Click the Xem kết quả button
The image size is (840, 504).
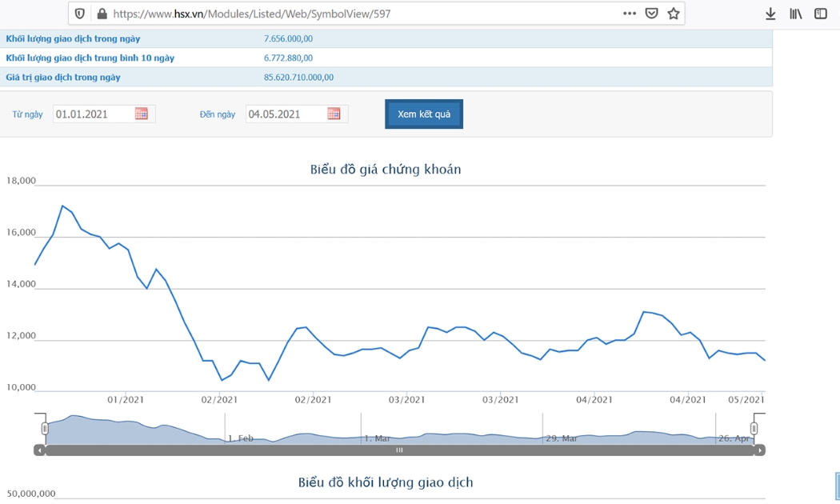coord(424,114)
